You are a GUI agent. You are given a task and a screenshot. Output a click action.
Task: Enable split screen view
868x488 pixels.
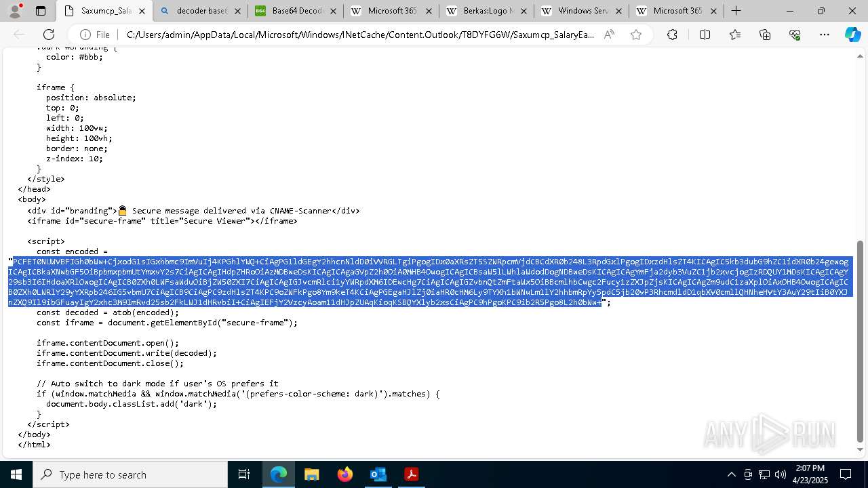coord(705,35)
